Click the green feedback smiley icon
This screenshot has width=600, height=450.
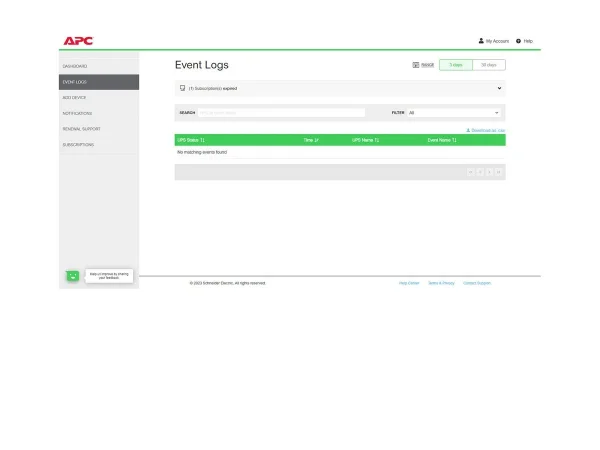pyautogui.click(x=72, y=276)
